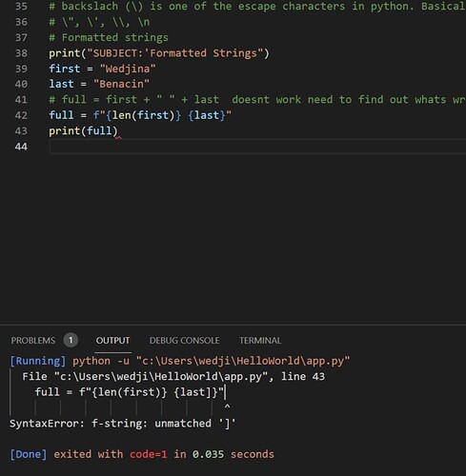The height and width of the screenshot is (476, 466).
Task: Click the print("SUBJECT: 'Formatted Strings") line
Action: tap(159, 53)
